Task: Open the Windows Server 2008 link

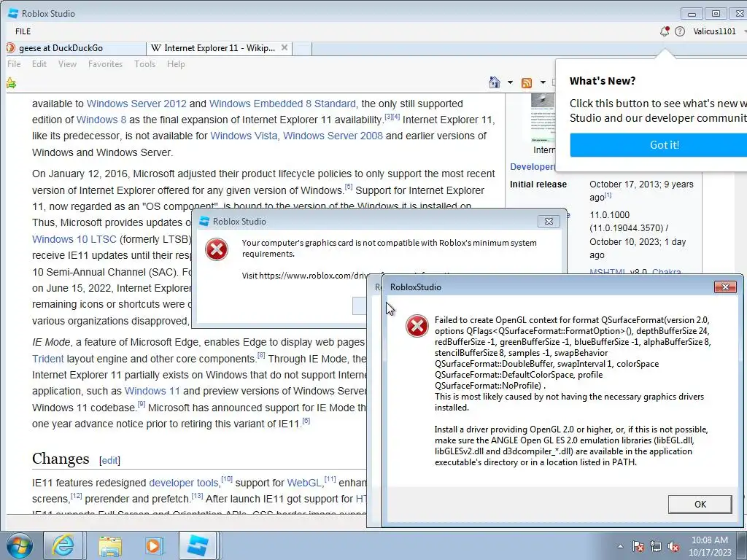Action: 333,136
